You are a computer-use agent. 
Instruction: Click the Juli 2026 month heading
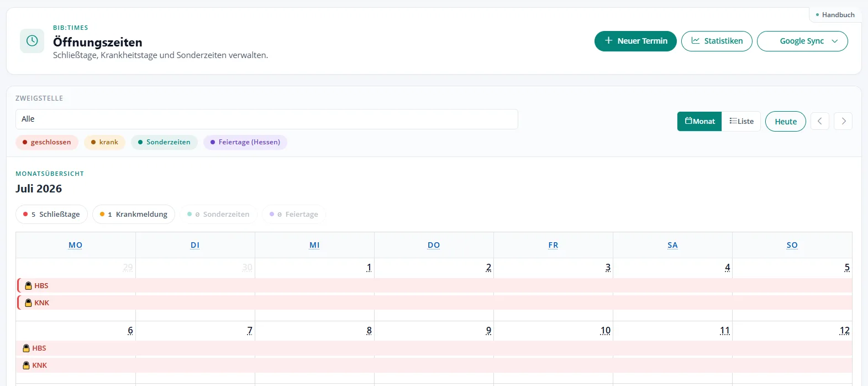(39, 189)
